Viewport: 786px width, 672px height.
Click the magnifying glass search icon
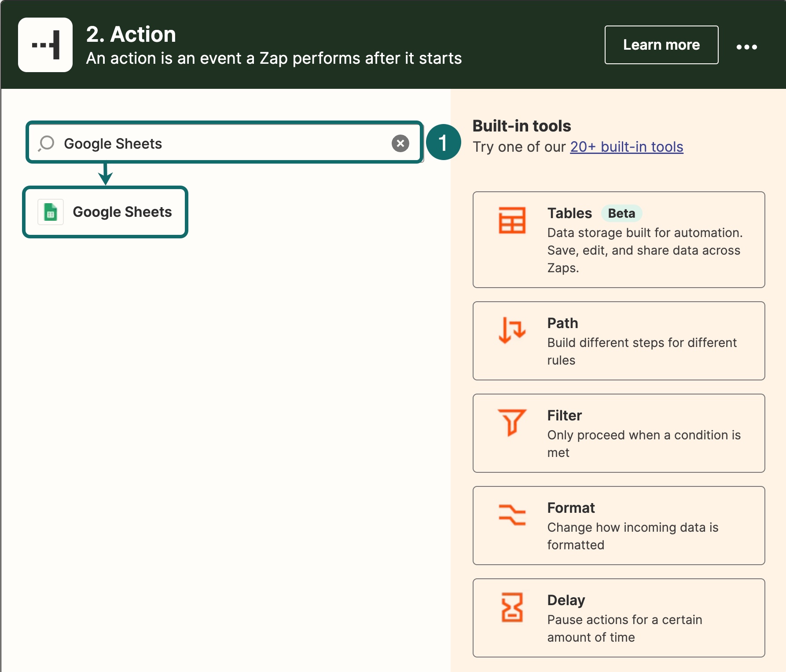pos(46,143)
